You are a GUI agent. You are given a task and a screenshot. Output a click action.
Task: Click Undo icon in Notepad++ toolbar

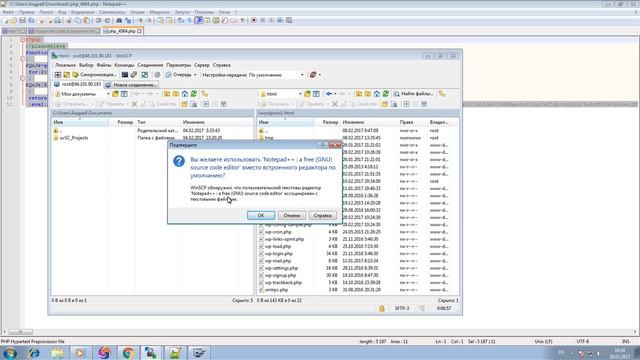pos(98,20)
